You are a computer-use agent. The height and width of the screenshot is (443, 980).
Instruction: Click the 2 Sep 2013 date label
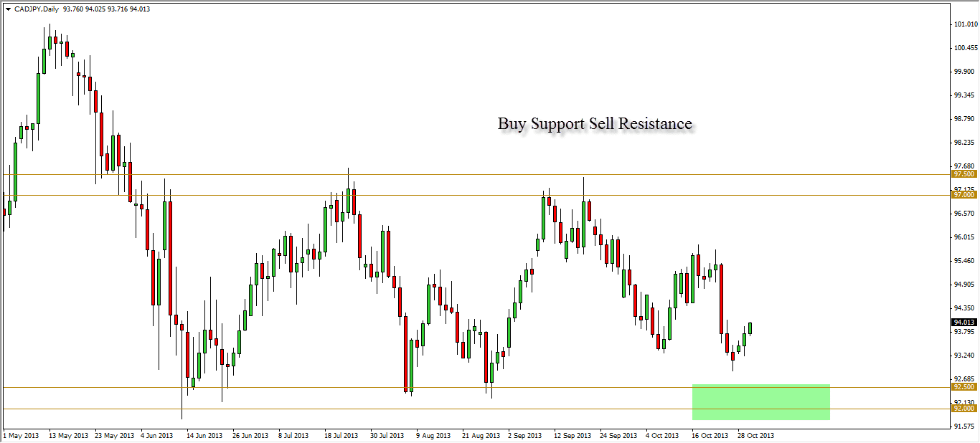tap(526, 436)
